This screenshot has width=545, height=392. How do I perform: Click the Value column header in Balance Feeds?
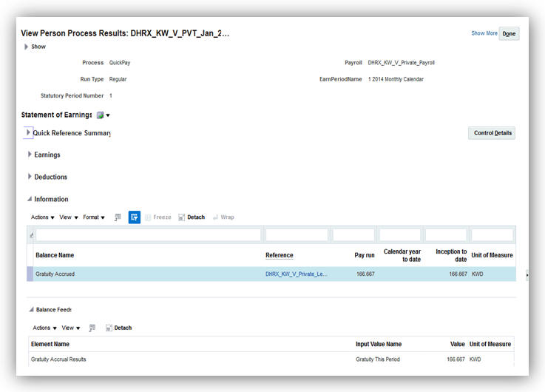(458, 344)
